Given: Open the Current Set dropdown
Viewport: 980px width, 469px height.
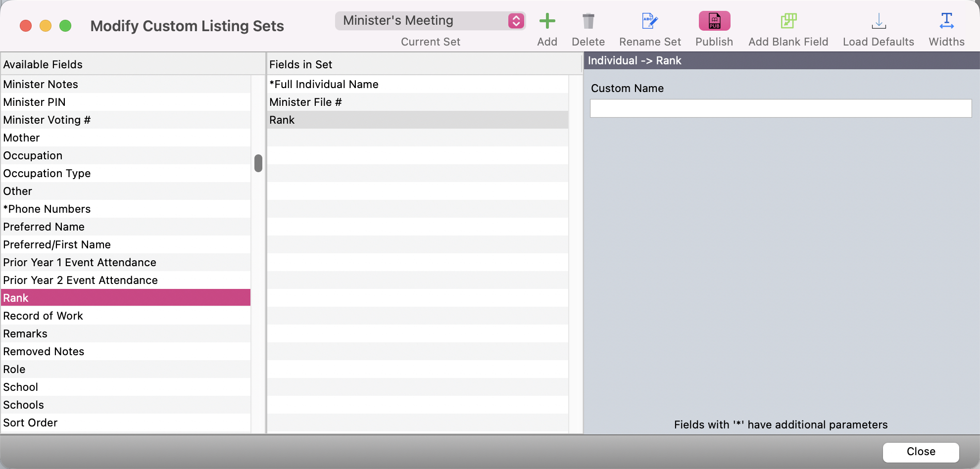Looking at the screenshot, I should click(430, 21).
